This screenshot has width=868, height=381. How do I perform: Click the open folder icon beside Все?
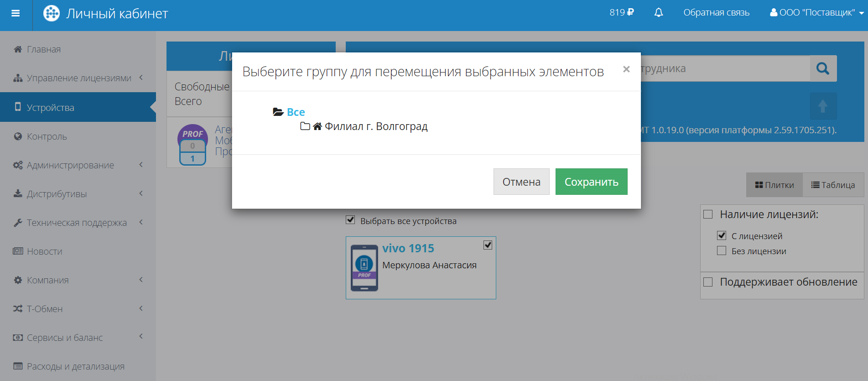pos(278,112)
